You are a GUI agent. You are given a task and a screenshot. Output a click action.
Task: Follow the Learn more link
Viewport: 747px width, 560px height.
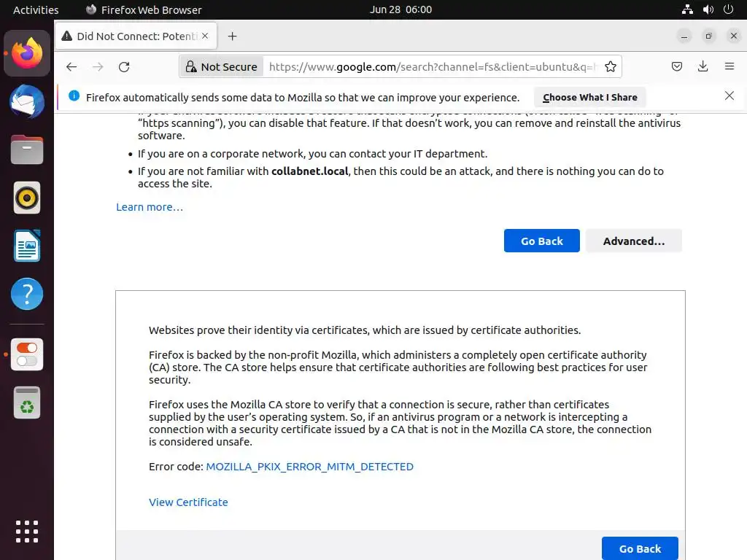point(150,207)
